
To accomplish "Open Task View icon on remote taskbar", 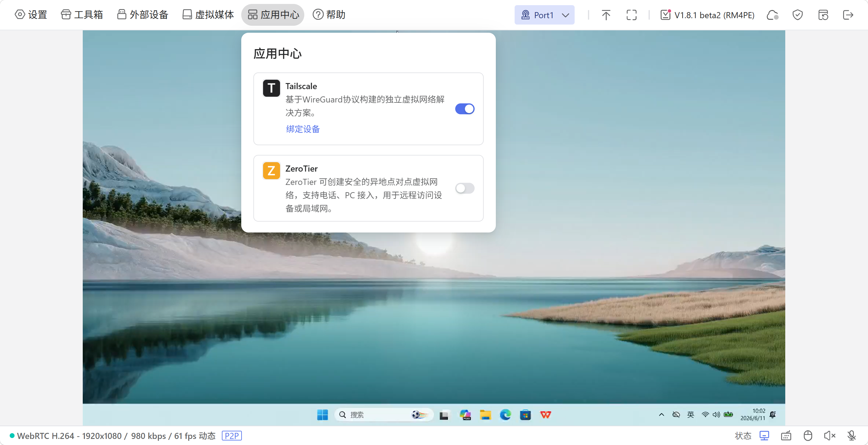I will [x=444, y=415].
